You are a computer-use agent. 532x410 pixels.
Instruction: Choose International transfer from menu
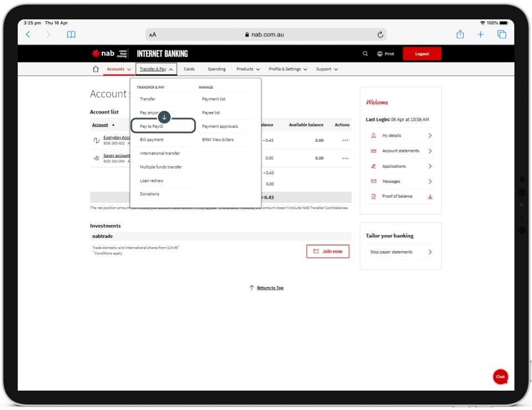point(160,153)
